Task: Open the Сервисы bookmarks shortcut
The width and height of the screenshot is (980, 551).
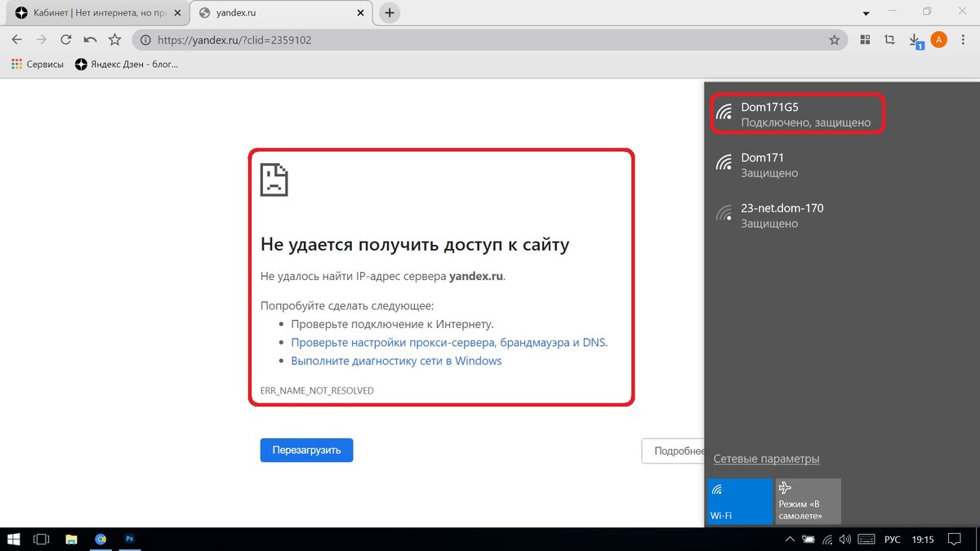Action: click(x=38, y=64)
